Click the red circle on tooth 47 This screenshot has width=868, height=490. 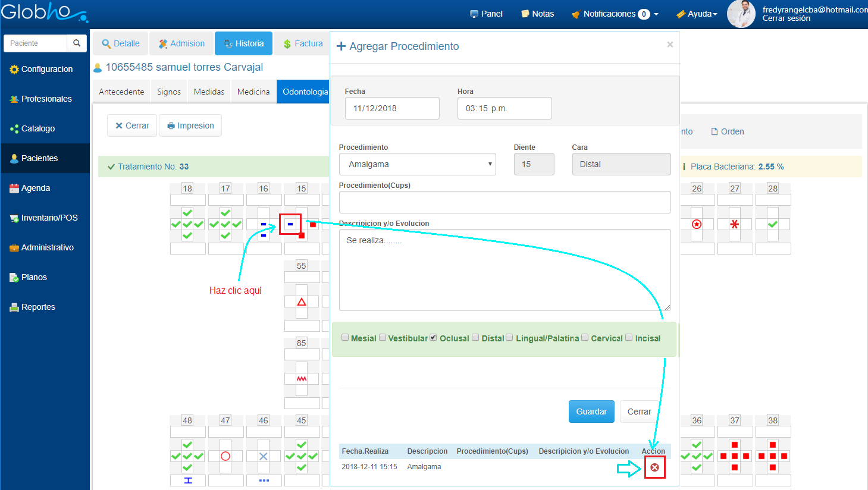point(225,456)
